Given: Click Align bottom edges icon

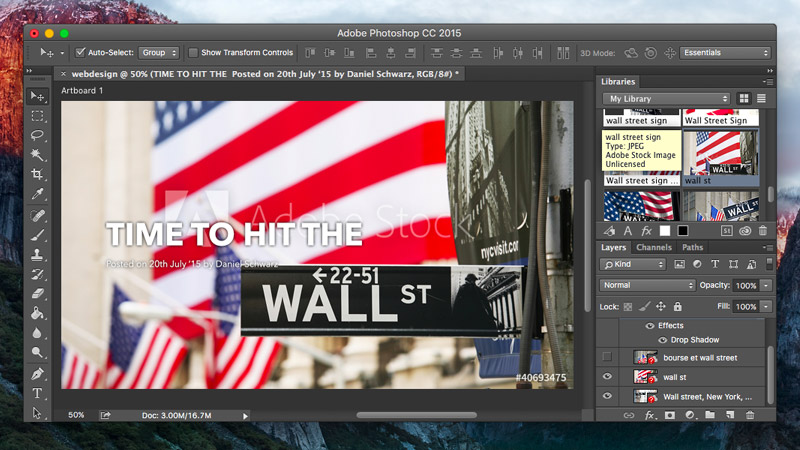Looking at the screenshot, I should 349,53.
